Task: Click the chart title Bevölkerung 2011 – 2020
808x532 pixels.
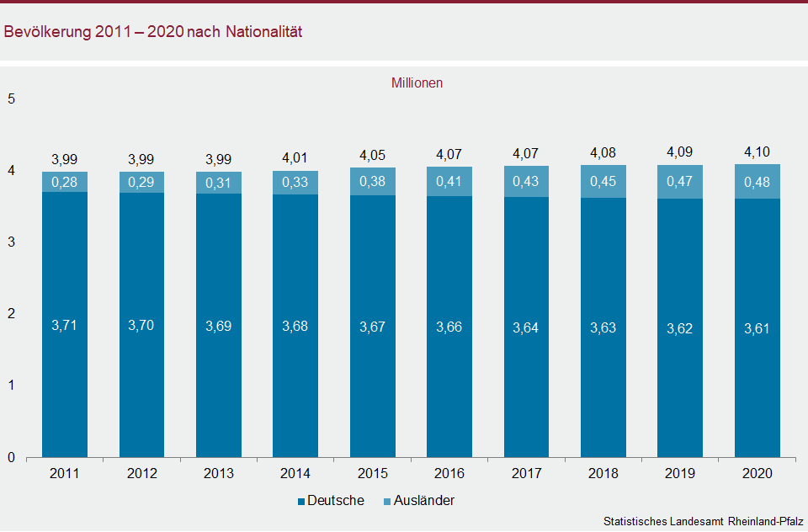Action: pos(152,32)
